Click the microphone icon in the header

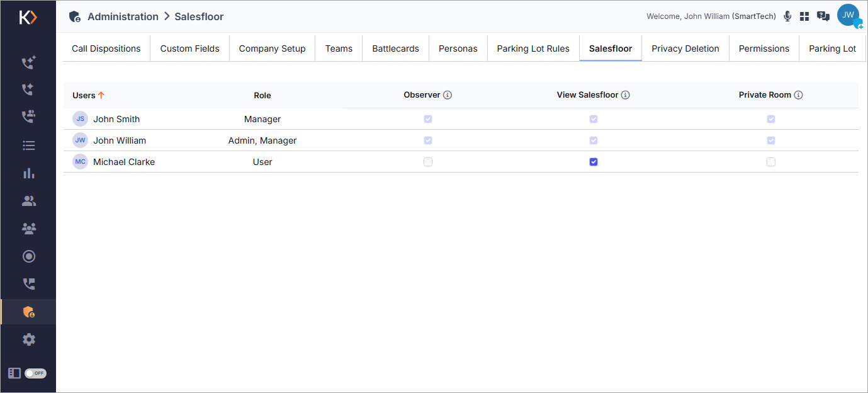click(x=787, y=16)
